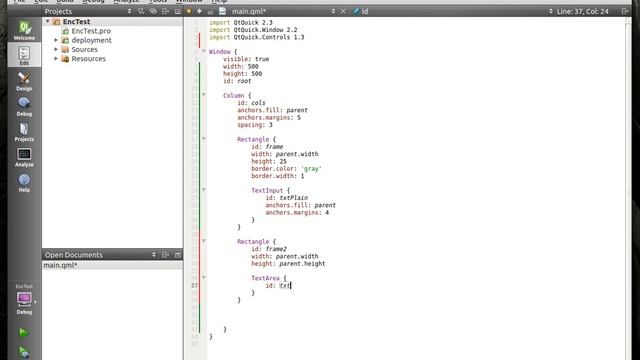Screen dimensions: 640x360
Task: Collapse the EncTest project node
Action: (48, 21)
